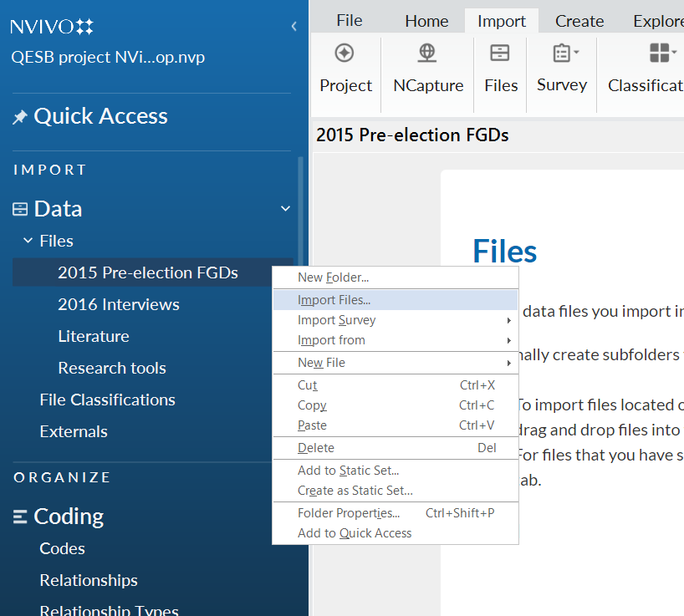
Task: Switch to the Create ribbon tab
Action: 579,21
